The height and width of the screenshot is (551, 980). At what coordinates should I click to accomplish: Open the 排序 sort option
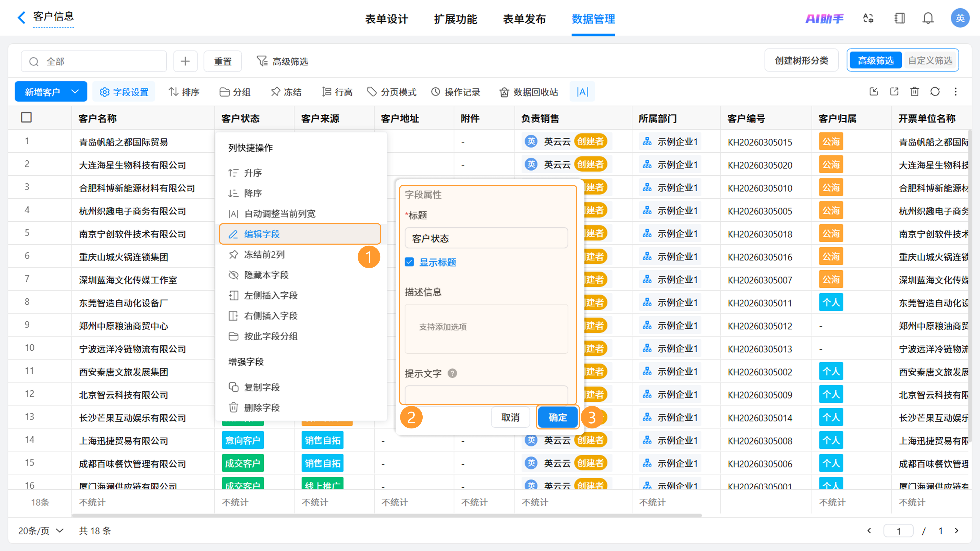coord(184,92)
